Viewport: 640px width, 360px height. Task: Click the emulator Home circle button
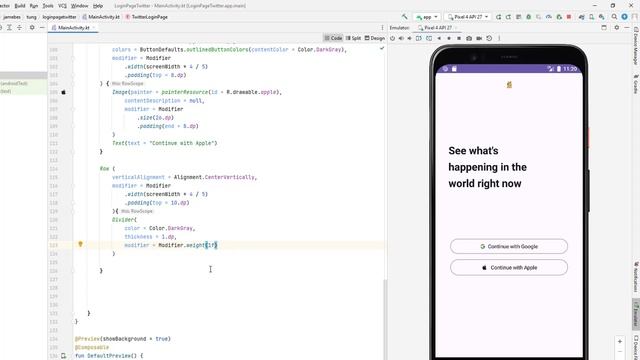coord(449,38)
